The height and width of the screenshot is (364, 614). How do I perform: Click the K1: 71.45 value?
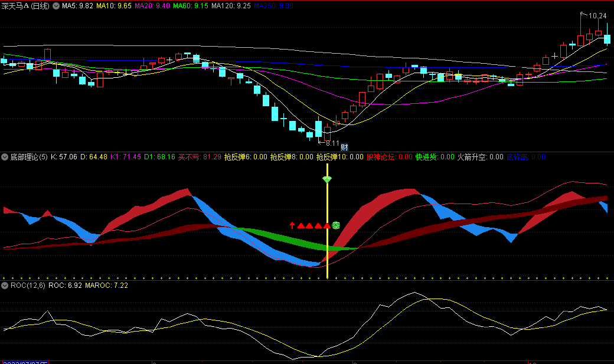(x=126, y=157)
